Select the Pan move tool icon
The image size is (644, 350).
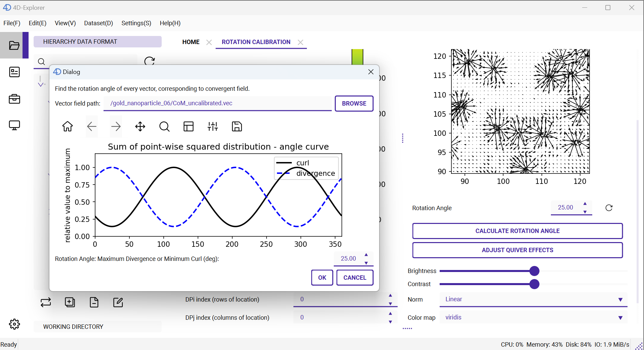140,126
